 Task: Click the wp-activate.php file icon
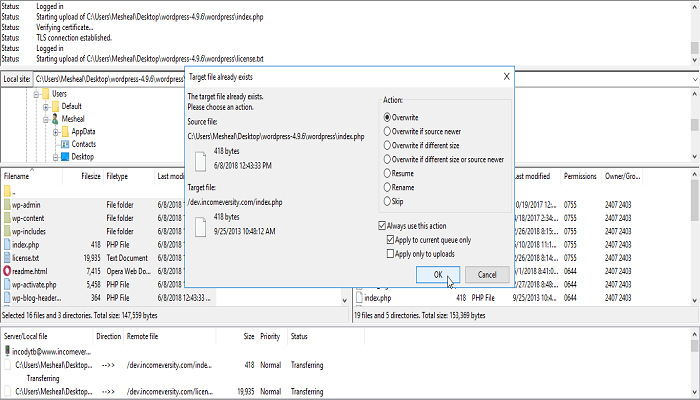[7, 284]
